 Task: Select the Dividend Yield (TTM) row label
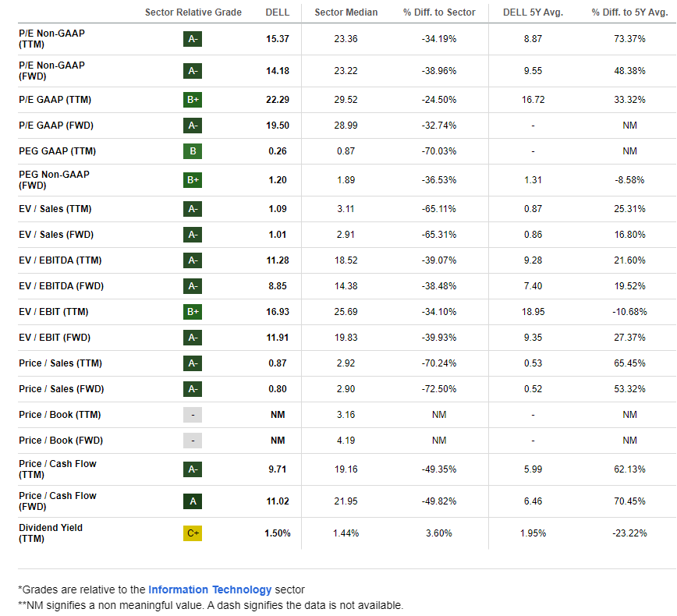pyautogui.click(x=51, y=533)
